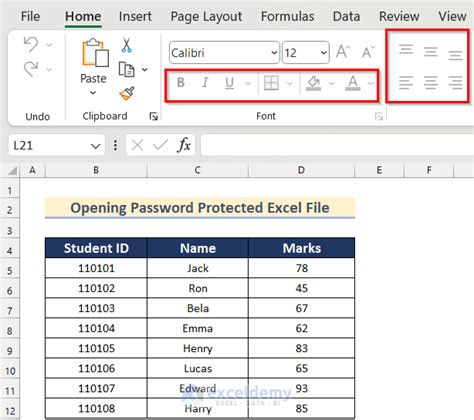This screenshot has width=474, height=420.
Task: Click the title Opening Password Protected Excel File
Action: (x=200, y=208)
